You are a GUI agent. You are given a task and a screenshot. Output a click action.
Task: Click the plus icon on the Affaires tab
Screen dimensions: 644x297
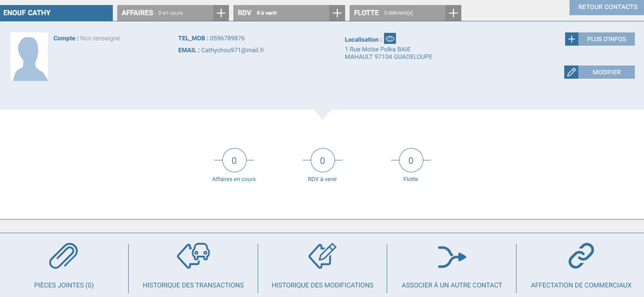[221, 13]
